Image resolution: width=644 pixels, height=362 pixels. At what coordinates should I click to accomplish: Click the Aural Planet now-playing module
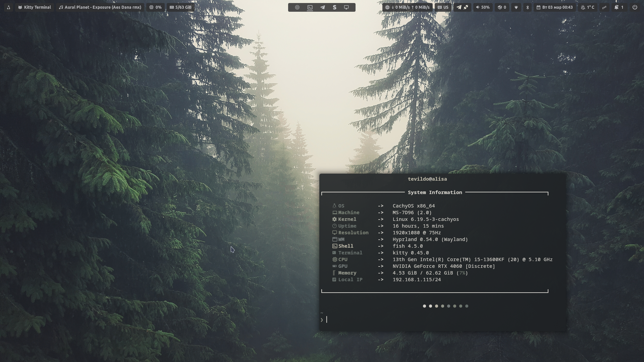pyautogui.click(x=100, y=7)
